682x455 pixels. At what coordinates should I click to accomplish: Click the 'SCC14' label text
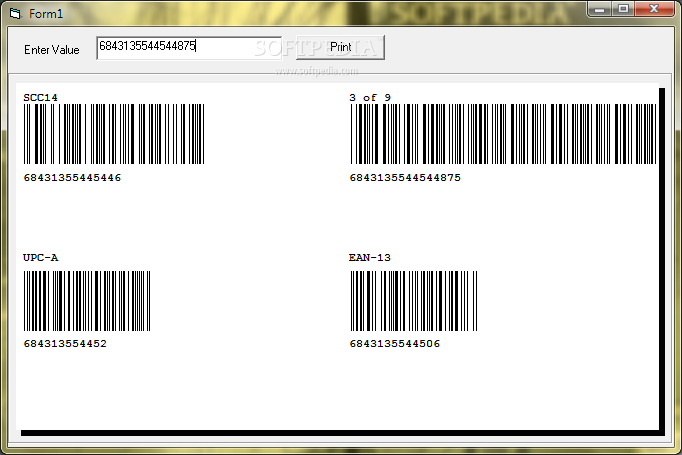coord(40,97)
